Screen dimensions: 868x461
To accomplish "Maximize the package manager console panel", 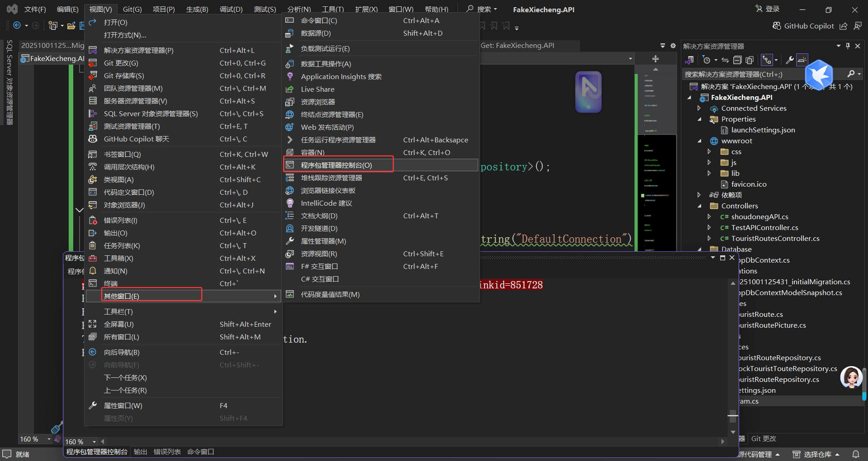I will coord(722,258).
